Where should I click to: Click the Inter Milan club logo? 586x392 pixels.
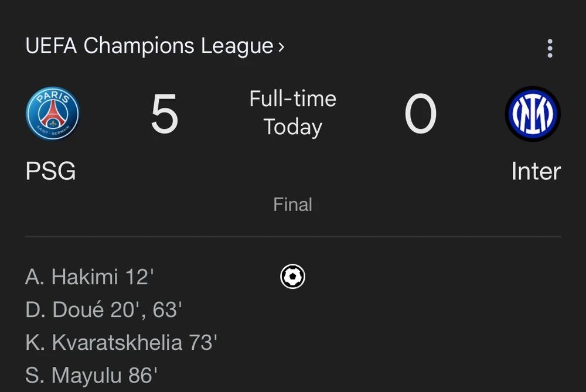[533, 114]
